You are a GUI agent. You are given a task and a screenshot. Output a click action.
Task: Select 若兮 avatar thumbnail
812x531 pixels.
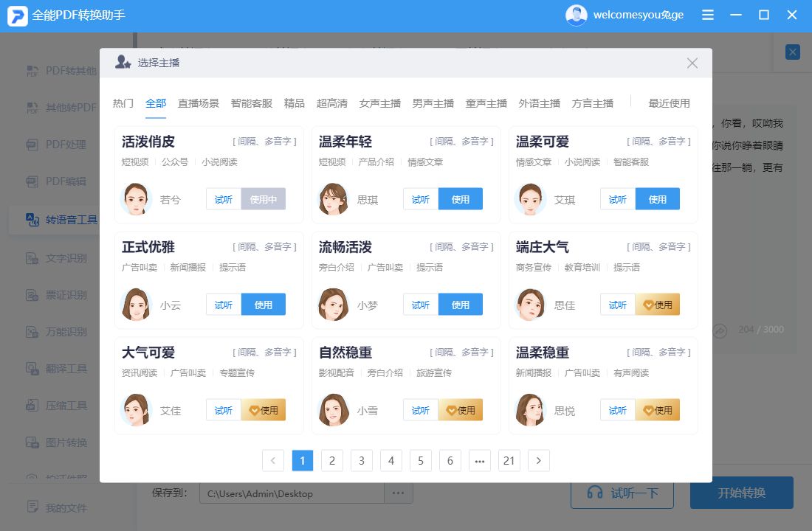pyautogui.click(x=137, y=198)
